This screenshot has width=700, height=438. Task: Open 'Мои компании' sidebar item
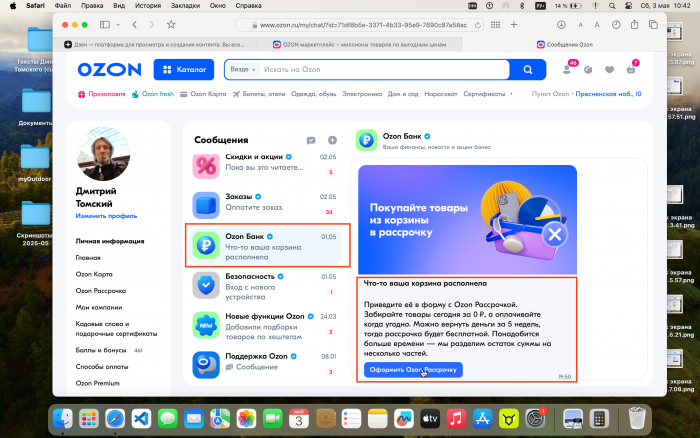click(99, 307)
